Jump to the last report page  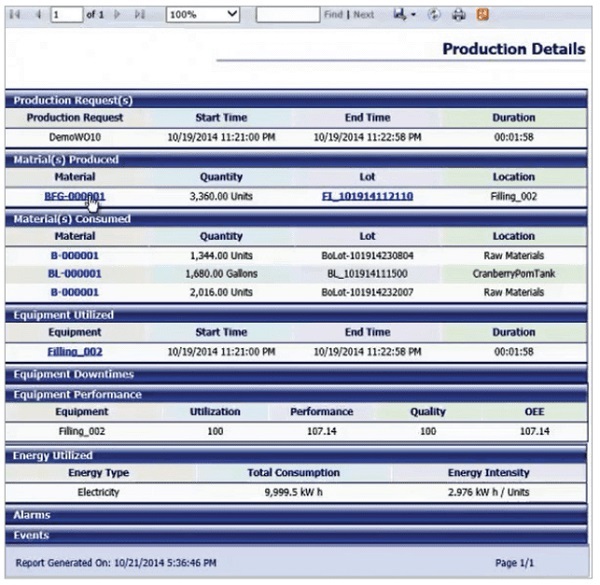coord(139,15)
